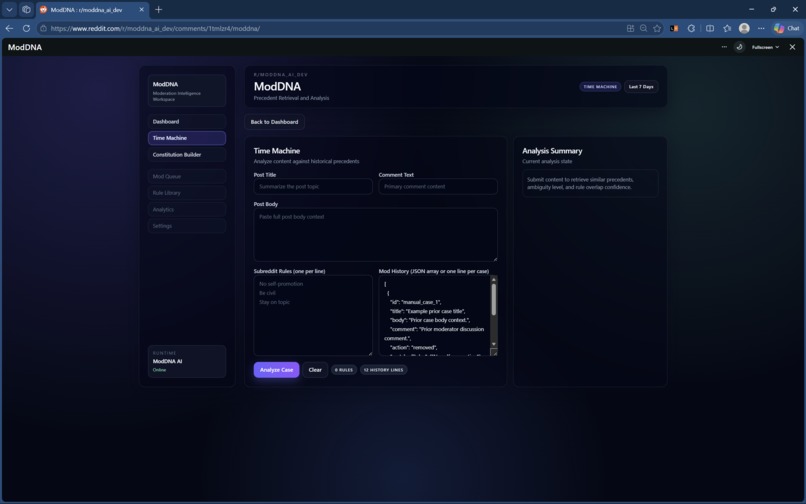
Task: Open Constitution Builder in the sidebar
Action: [187, 154]
